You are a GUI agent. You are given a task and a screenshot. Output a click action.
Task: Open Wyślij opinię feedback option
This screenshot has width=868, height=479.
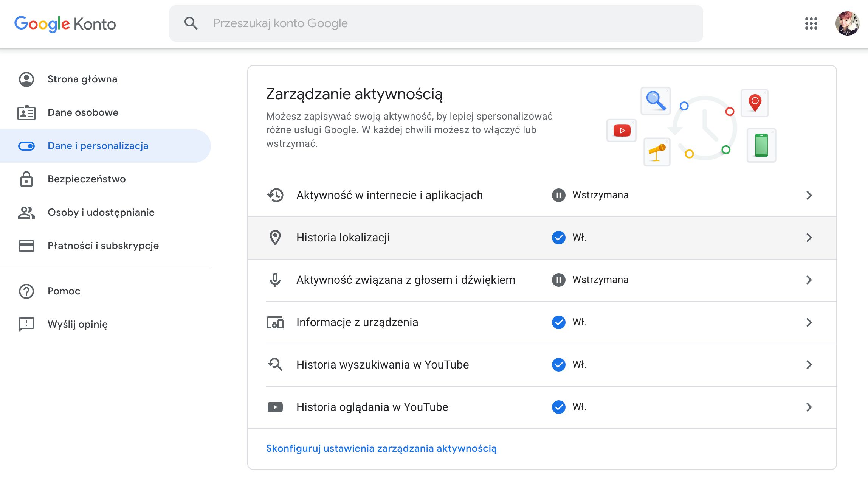(77, 324)
